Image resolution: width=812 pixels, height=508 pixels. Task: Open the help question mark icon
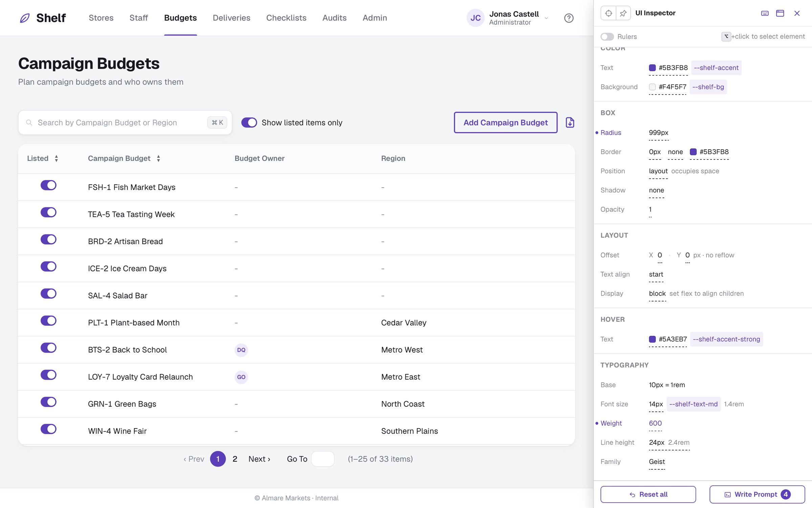[x=569, y=18]
